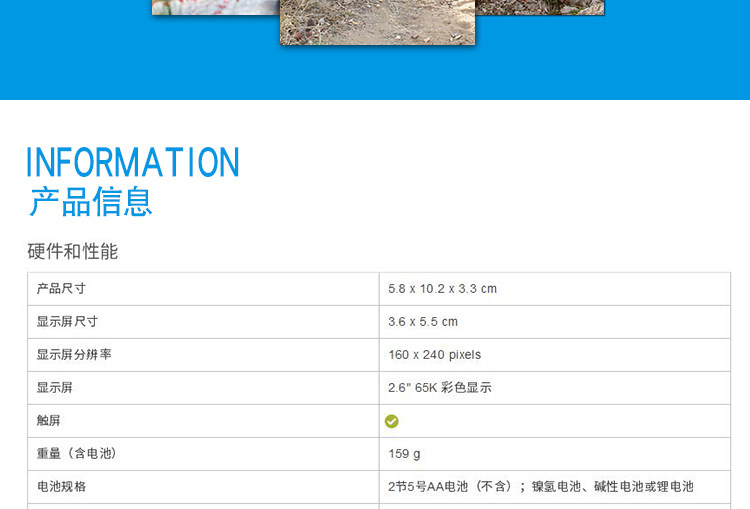The width and height of the screenshot is (750, 509).
Task: Click the 2节5号AA电池 battery description
Action: tap(541, 487)
